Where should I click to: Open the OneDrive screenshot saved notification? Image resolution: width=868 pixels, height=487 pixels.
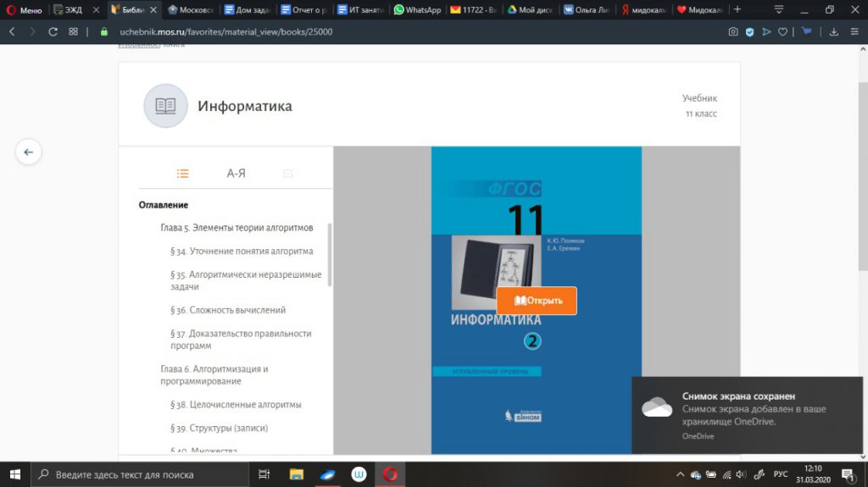(x=748, y=416)
